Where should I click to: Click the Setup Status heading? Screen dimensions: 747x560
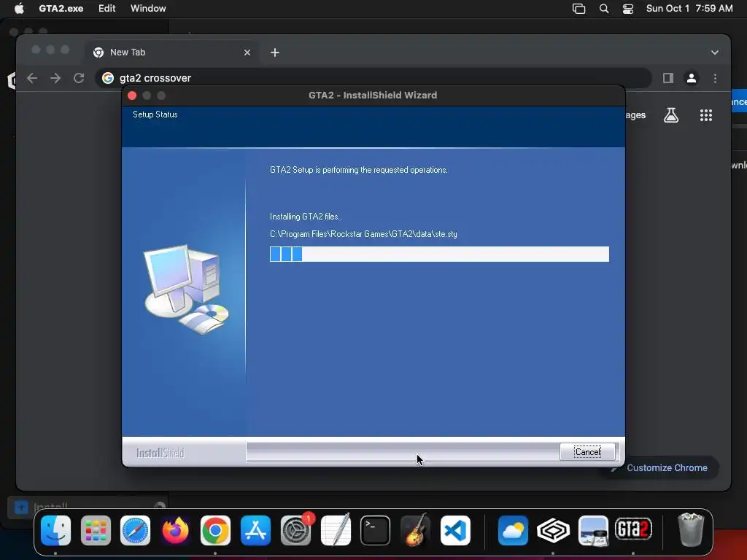pyautogui.click(x=155, y=114)
